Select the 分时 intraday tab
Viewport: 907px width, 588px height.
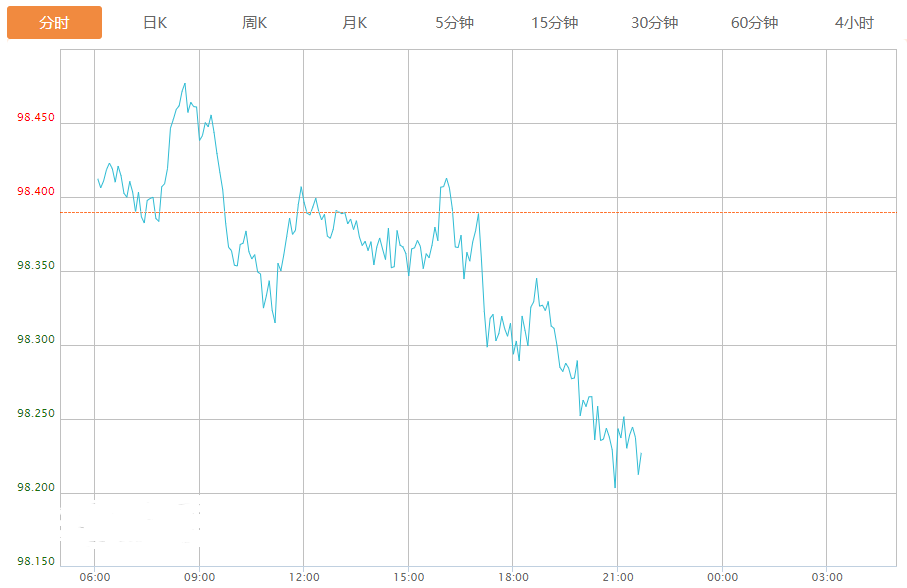54,22
